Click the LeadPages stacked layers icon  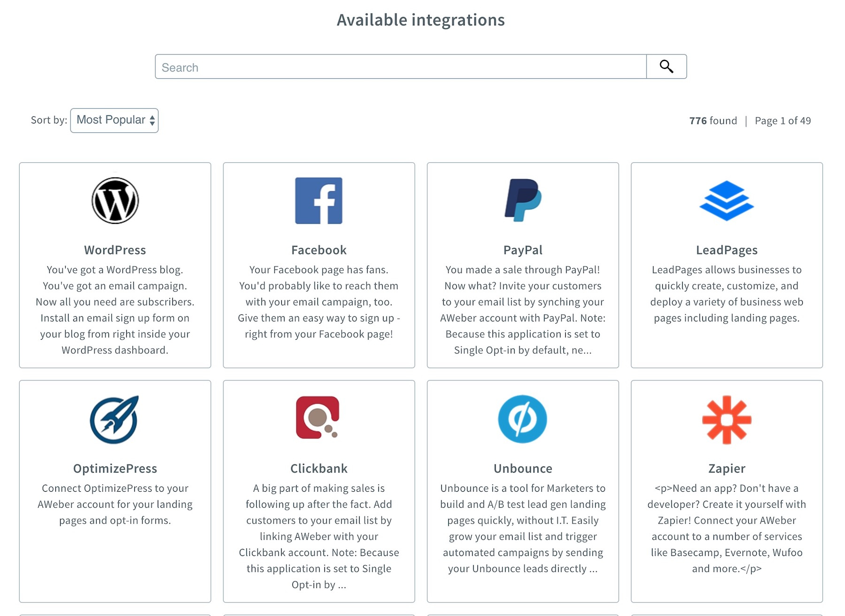[727, 201]
